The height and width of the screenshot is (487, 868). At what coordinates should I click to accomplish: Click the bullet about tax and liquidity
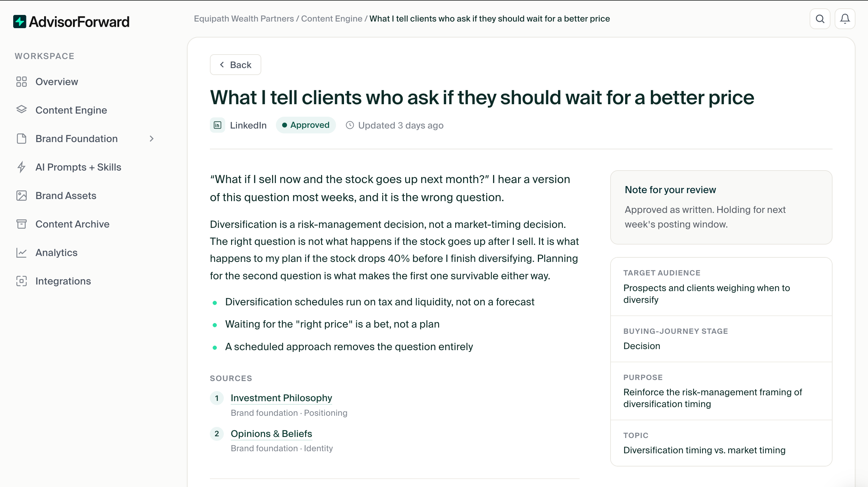(379, 302)
